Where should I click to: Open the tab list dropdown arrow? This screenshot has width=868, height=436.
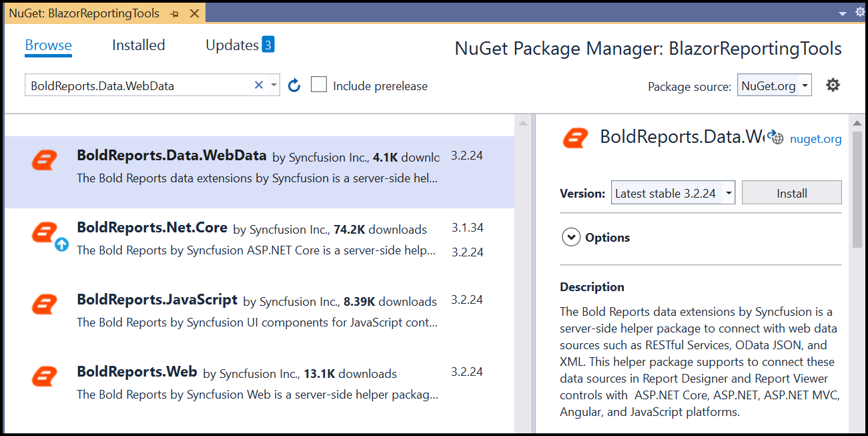(x=842, y=13)
